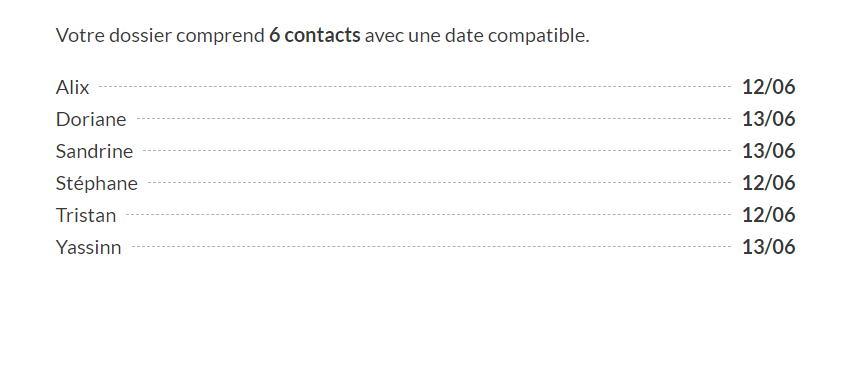Screen dimensions: 866x365
Task: Click the dotted leader in Doriane's row
Action: [434, 119]
